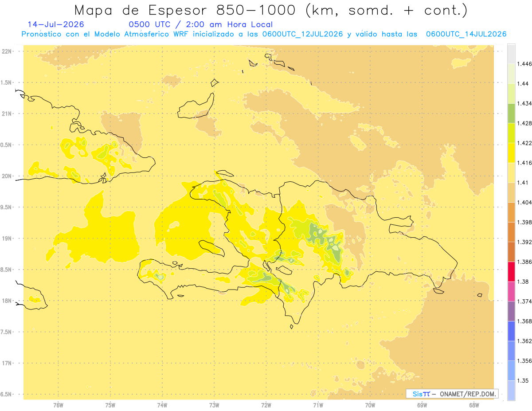Click the latitude label '19N'
Screen dimensions: 532x411
(7, 239)
